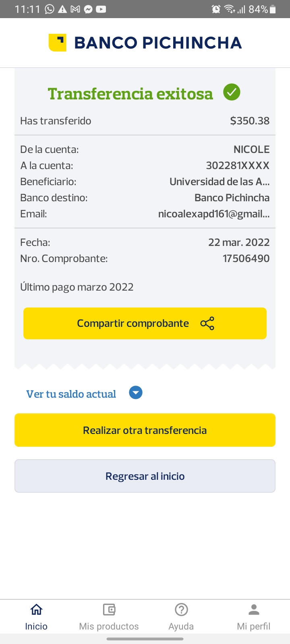Open the Ayuda question mark icon
Image resolution: width=290 pixels, height=644 pixels.
tap(181, 610)
